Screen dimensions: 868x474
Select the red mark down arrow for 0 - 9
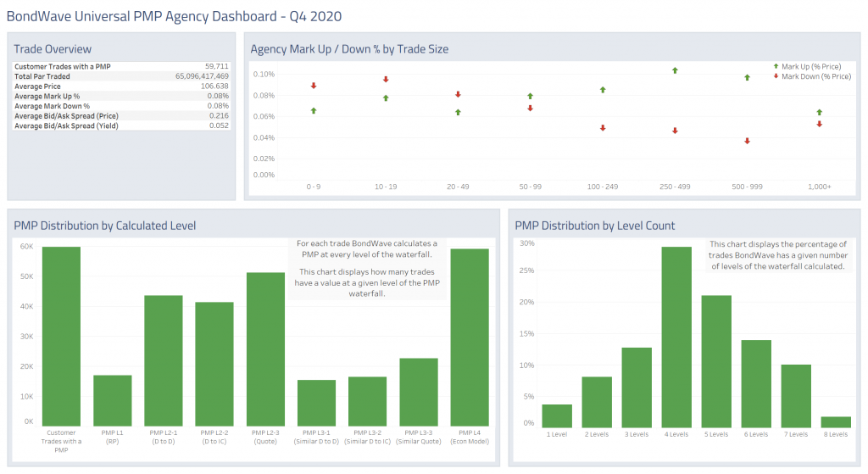tap(314, 86)
